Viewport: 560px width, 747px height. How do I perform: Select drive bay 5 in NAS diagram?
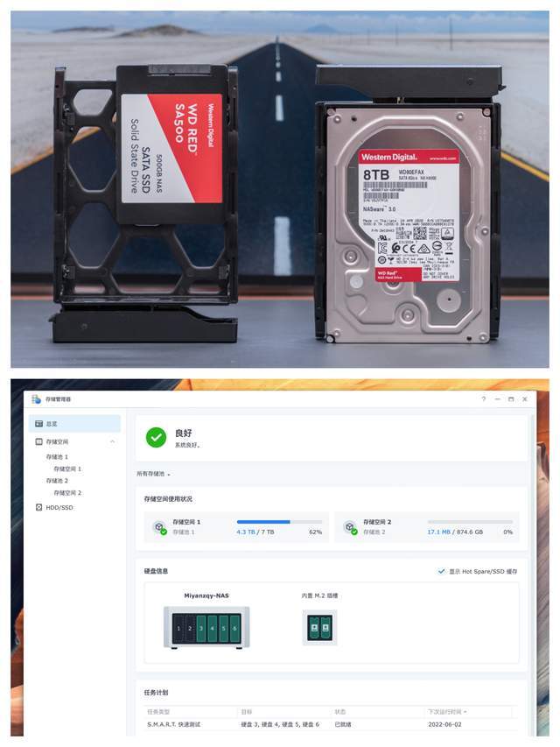[223, 629]
